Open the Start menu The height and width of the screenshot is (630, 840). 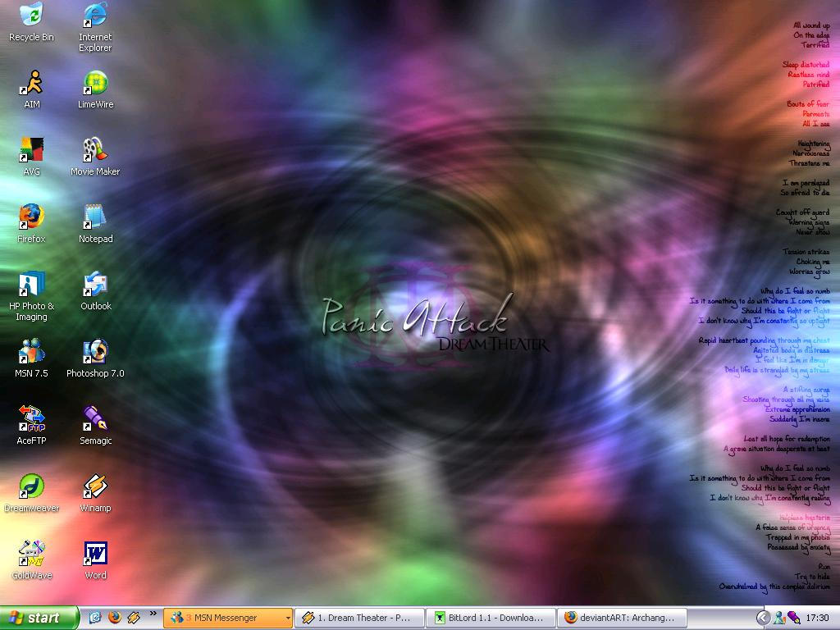39,618
